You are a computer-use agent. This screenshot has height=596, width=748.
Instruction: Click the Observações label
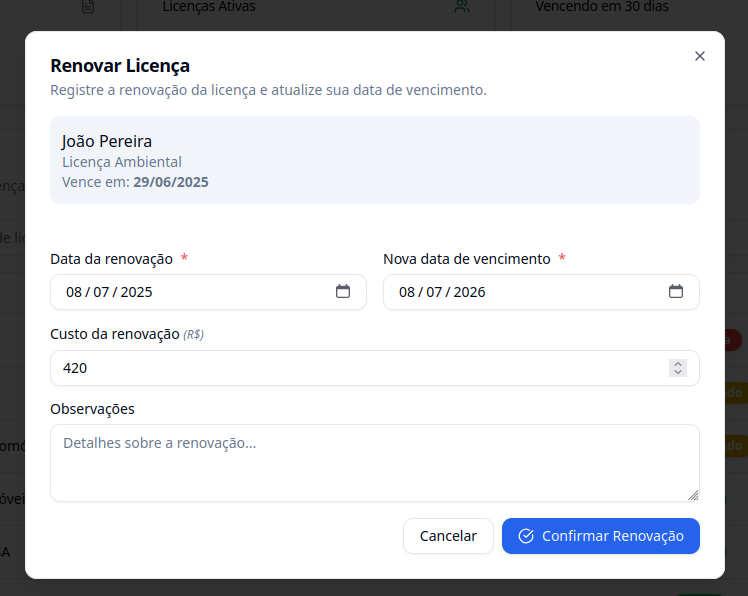[x=93, y=409]
